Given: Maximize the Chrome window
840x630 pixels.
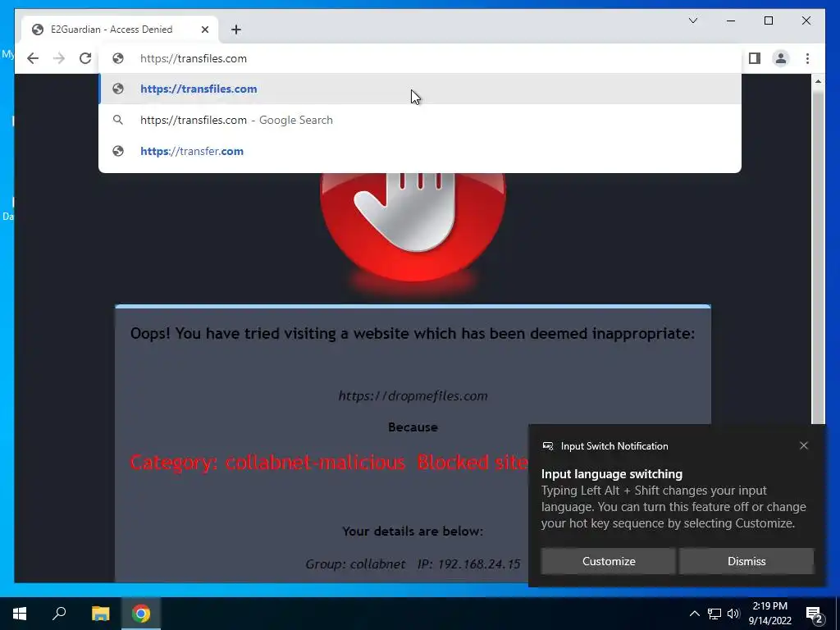Looking at the screenshot, I should pos(768,21).
